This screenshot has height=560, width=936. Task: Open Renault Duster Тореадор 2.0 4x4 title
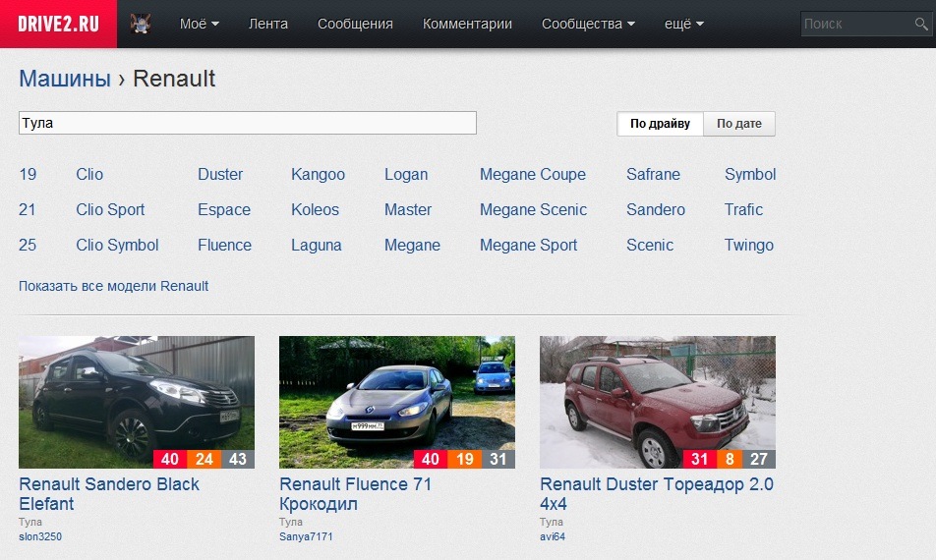pyautogui.click(x=657, y=494)
